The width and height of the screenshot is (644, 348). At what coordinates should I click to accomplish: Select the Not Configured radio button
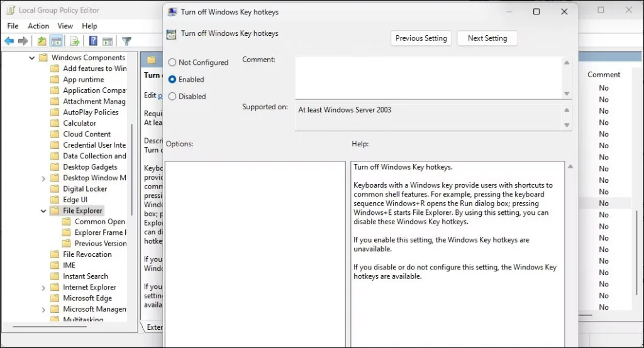(172, 62)
